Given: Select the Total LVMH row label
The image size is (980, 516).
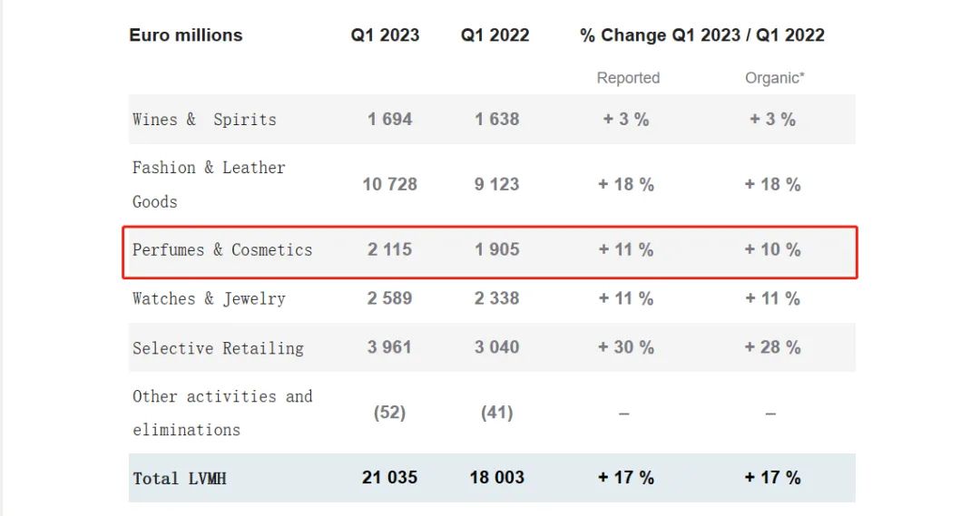Looking at the screenshot, I should click(179, 478).
